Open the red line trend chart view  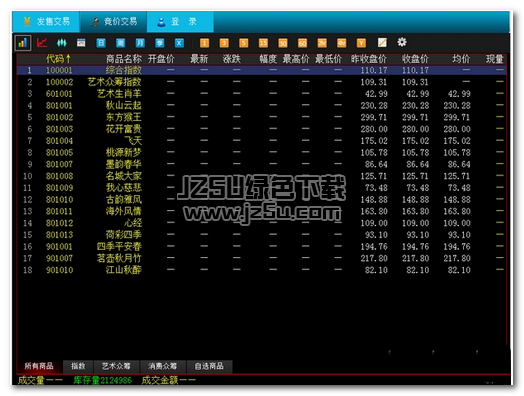coord(42,43)
